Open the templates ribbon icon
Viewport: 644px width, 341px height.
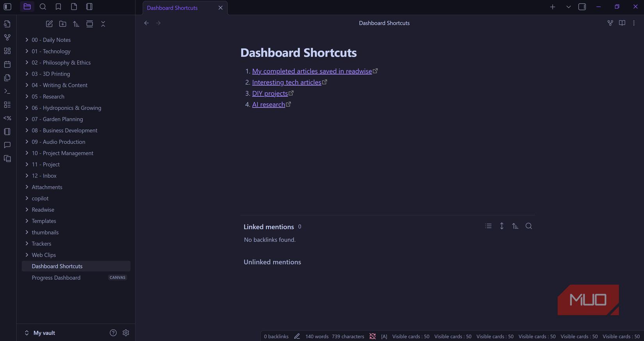click(7, 78)
